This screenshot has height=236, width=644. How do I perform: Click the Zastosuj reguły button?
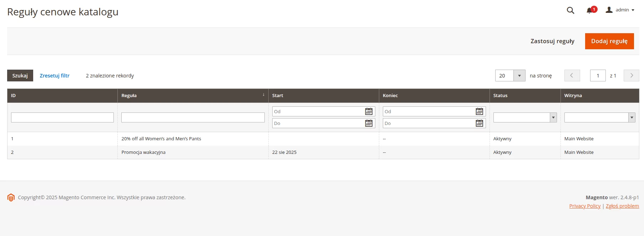pyautogui.click(x=552, y=41)
